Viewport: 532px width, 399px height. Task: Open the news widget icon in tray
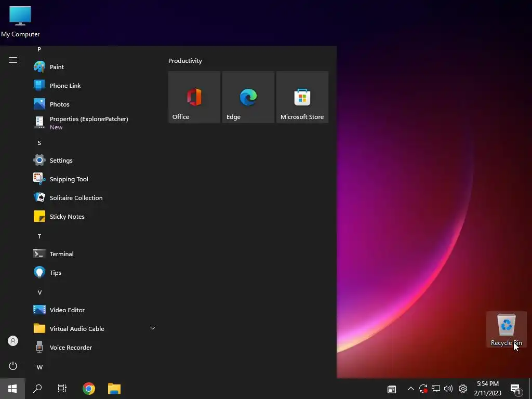pos(392,389)
